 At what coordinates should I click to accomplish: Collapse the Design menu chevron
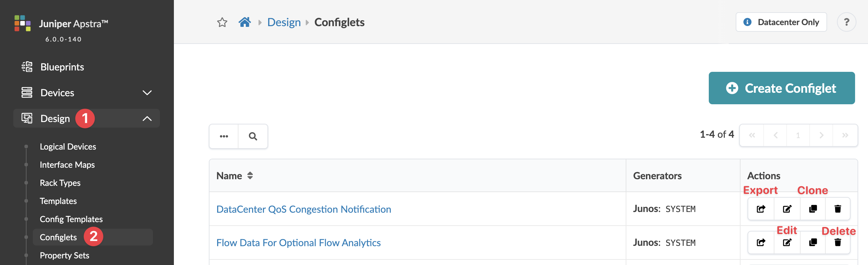coord(147,119)
